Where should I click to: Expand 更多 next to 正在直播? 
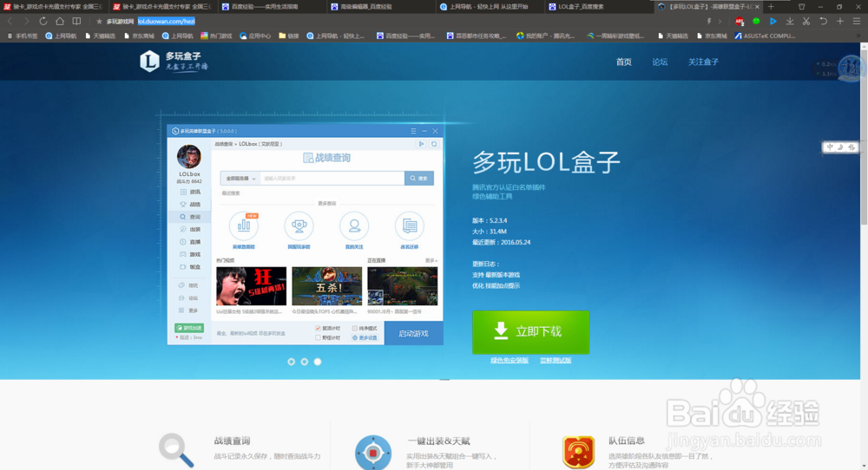[431, 260]
